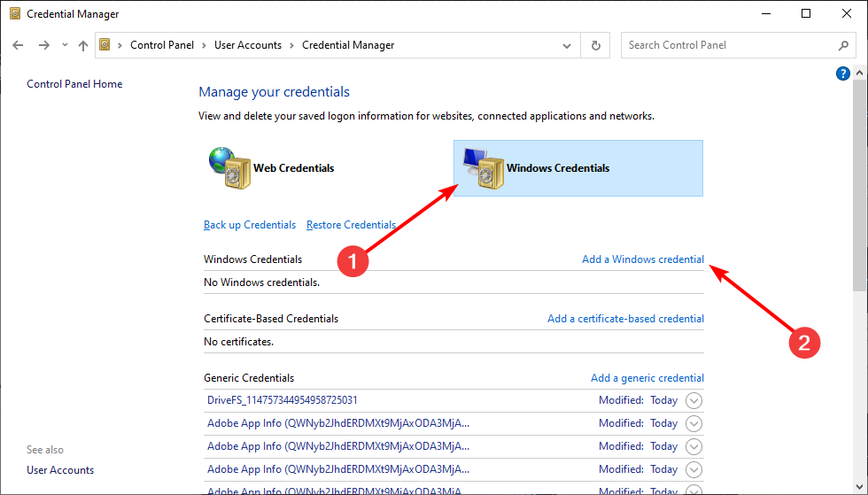The width and height of the screenshot is (868, 495).
Task: Expand the DriveFS credential chevron
Action: pos(694,400)
